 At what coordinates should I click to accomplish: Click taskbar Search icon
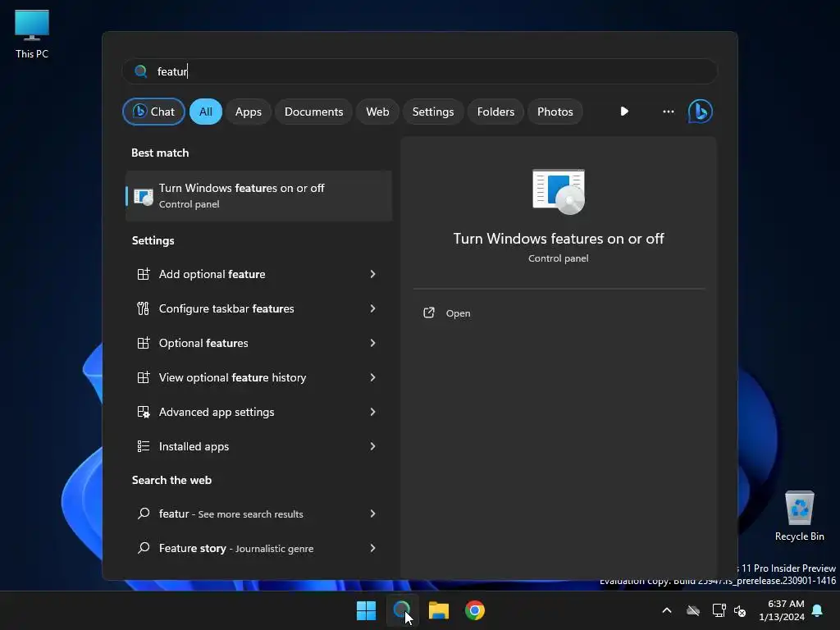402,610
